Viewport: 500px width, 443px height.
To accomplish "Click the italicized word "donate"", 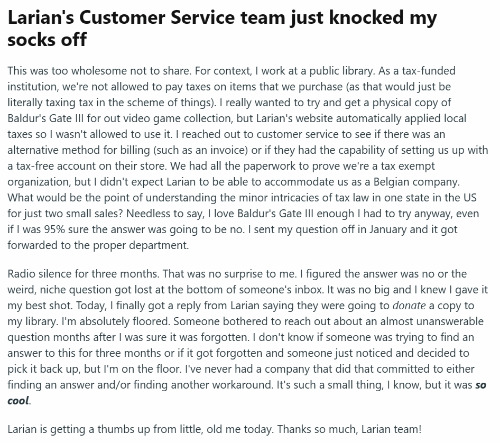I will (409, 305).
